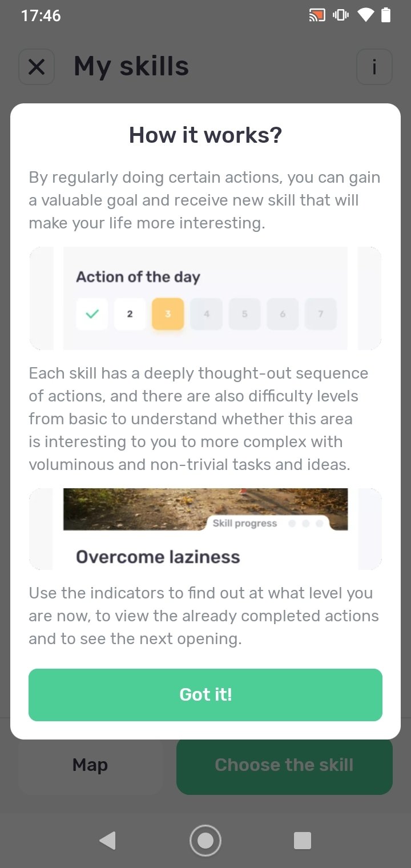Viewport: 411px width, 868px height.
Task: Close My skills with the X icon
Action: (37, 67)
